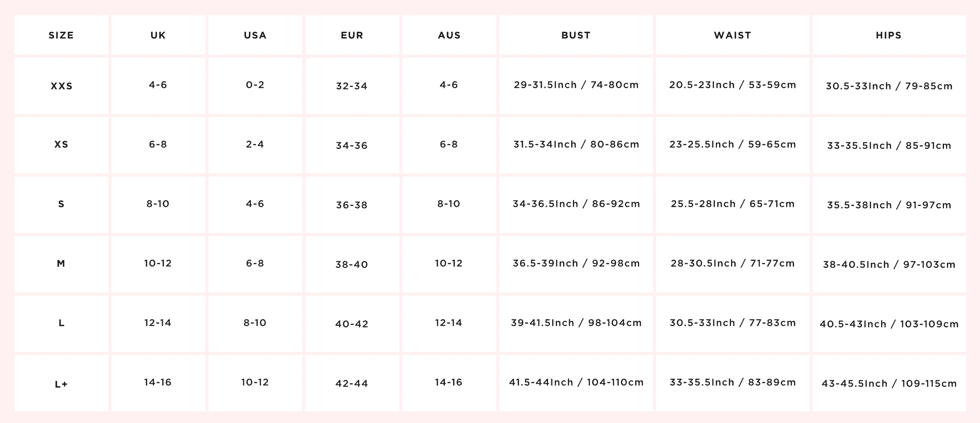Click hips measurement 35.5-38Inch / 91-97cm
This screenshot has height=423, width=980.
click(x=889, y=205)
